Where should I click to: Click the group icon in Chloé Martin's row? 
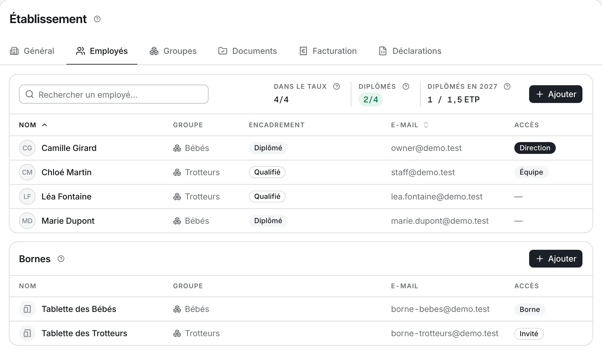tap(177, 172)
